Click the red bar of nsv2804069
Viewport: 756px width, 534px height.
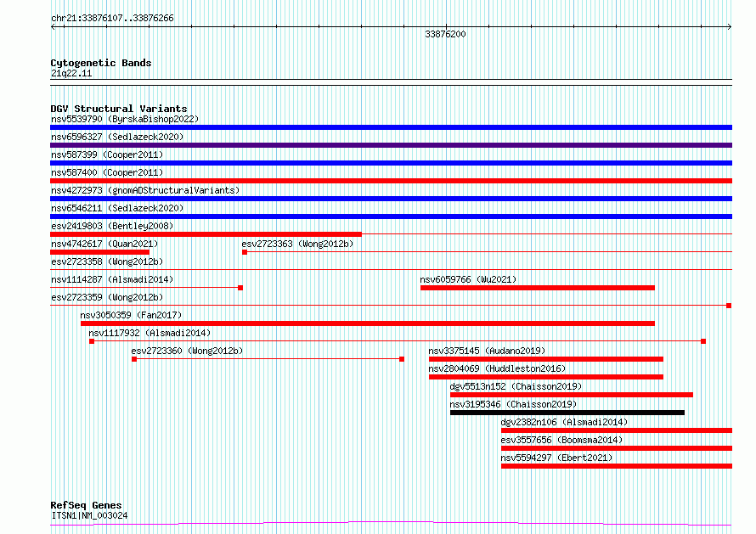pos(546,377)
